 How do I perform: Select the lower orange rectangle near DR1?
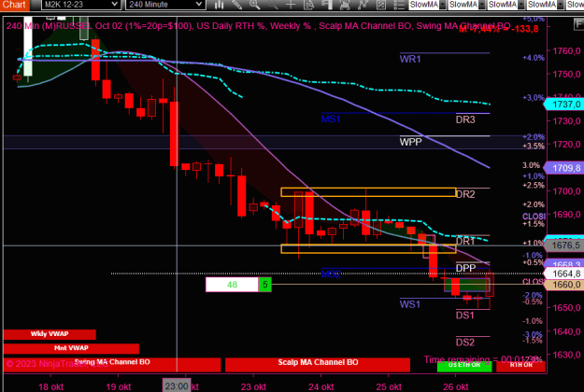point(368,249)
